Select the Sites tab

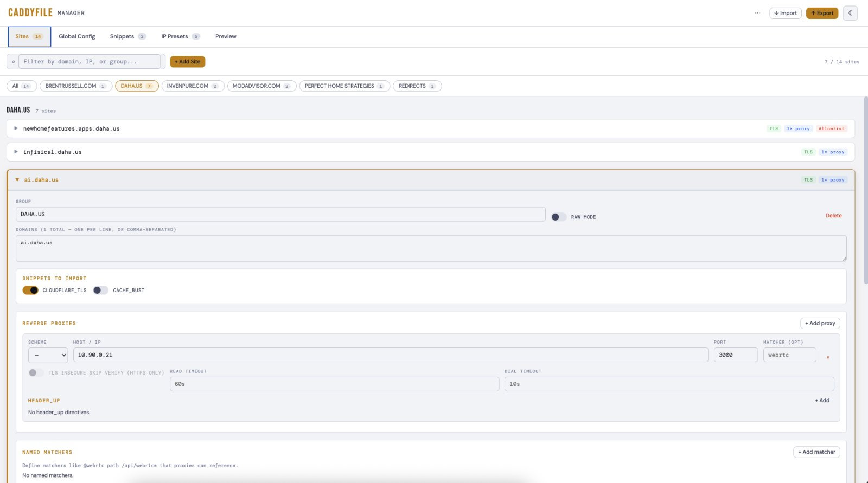[x=29, y=36]
